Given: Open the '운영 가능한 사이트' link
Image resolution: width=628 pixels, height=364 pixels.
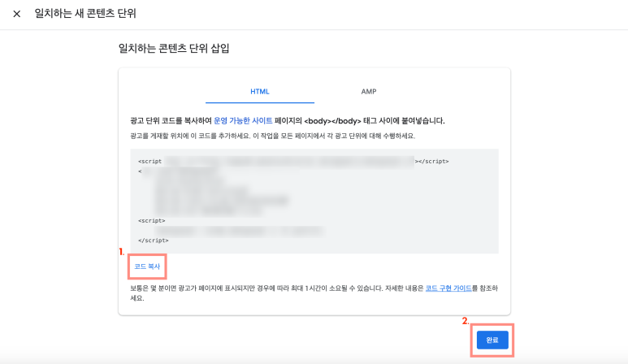Looking at the screenshot, I should click(243, 120).
